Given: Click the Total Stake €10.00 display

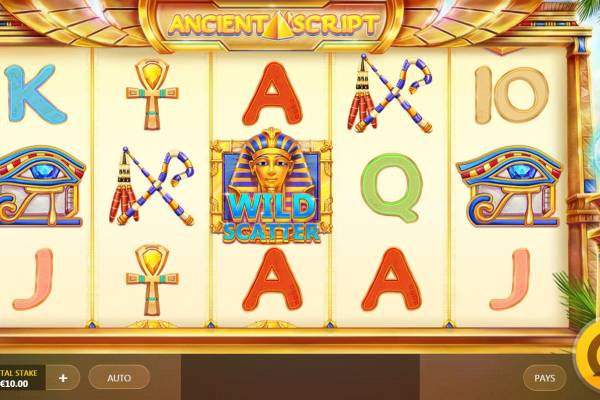Looking at the screenshot, I should click(22, 378).
